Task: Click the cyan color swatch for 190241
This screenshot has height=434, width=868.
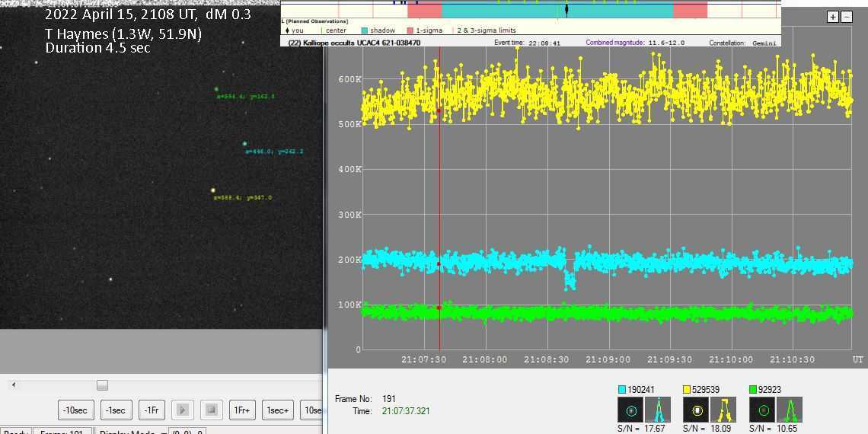Action: point(622,390)
